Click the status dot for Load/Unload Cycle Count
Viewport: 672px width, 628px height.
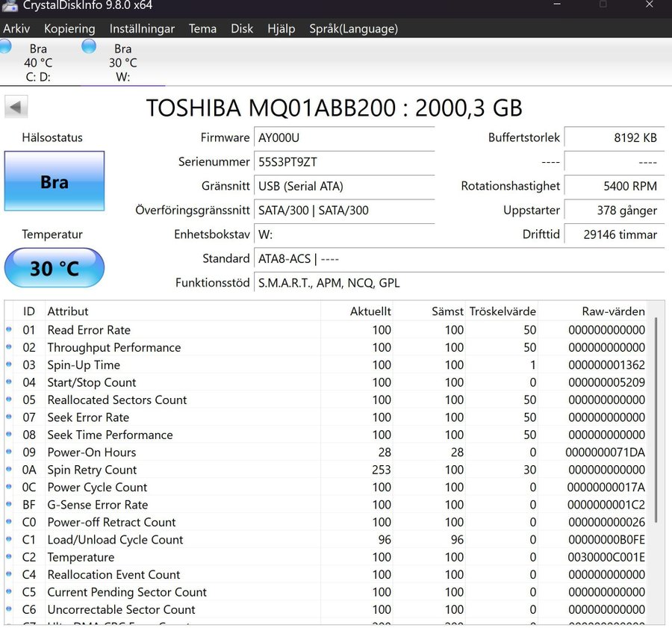[8, 539]
